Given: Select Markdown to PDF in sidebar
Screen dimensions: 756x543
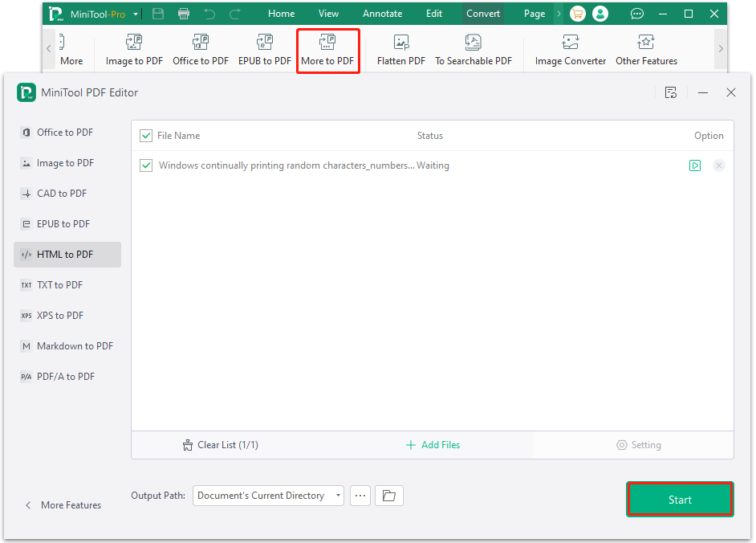Looking at the screenshot, I should pyautogui.click(x=67, y=346).
